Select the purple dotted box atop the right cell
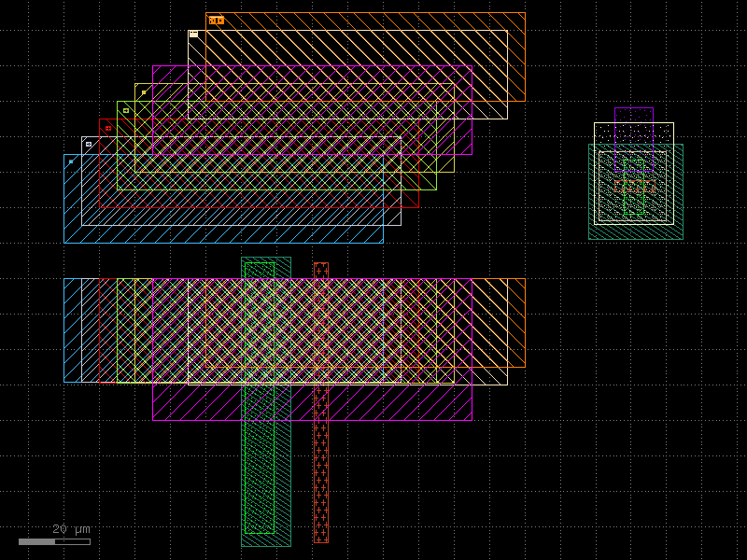 click(633, 115)
